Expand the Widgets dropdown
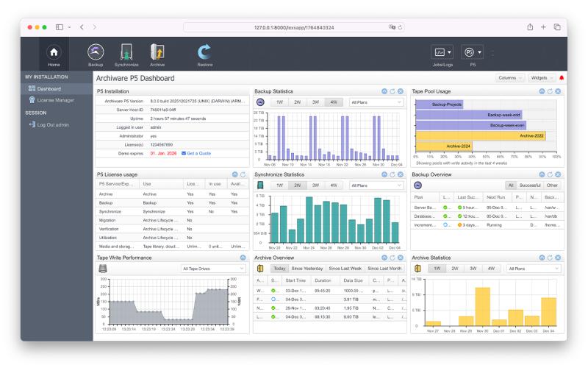This screenshot has width=588, height=368. tap(541, 77)
